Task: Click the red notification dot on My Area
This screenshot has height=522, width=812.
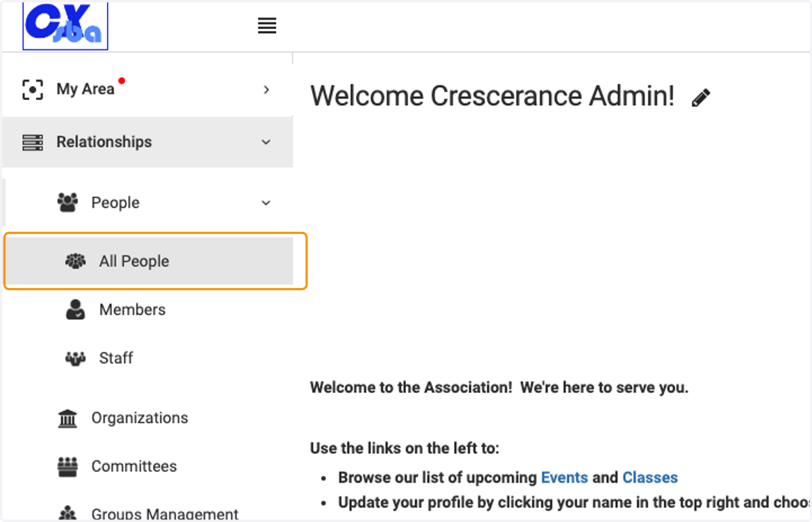Action: pos(122,81)
